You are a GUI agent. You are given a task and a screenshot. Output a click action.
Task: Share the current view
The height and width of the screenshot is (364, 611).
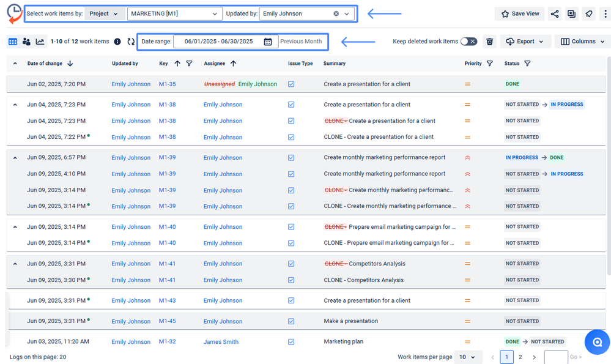click(x=555, y=13)
